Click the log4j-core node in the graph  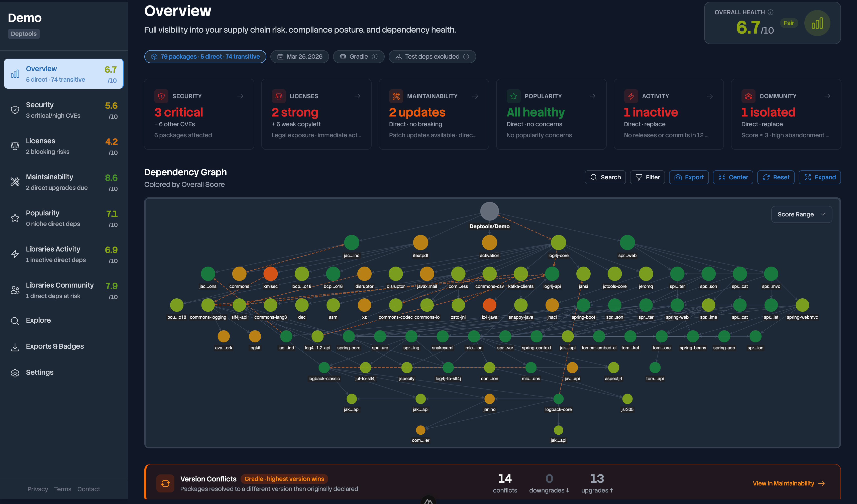tap(558, 242)
